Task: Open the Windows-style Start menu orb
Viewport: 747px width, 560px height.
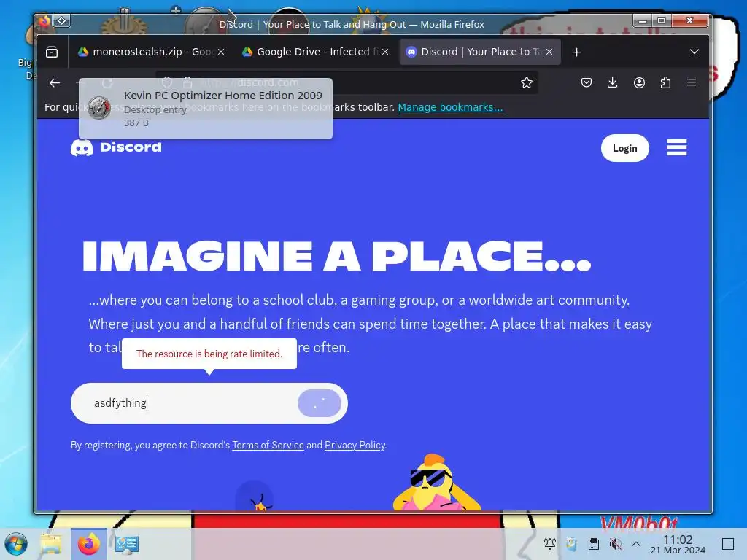Action: point(16,544)
